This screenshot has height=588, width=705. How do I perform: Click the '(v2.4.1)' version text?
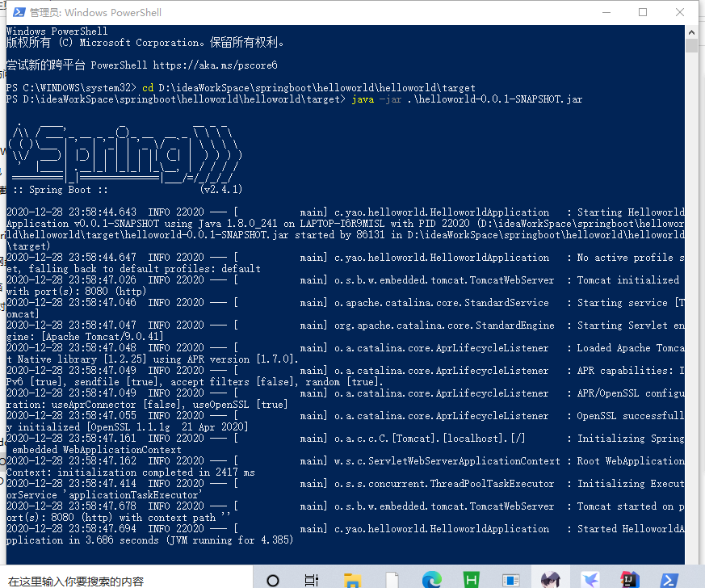(x=221, y=189)
